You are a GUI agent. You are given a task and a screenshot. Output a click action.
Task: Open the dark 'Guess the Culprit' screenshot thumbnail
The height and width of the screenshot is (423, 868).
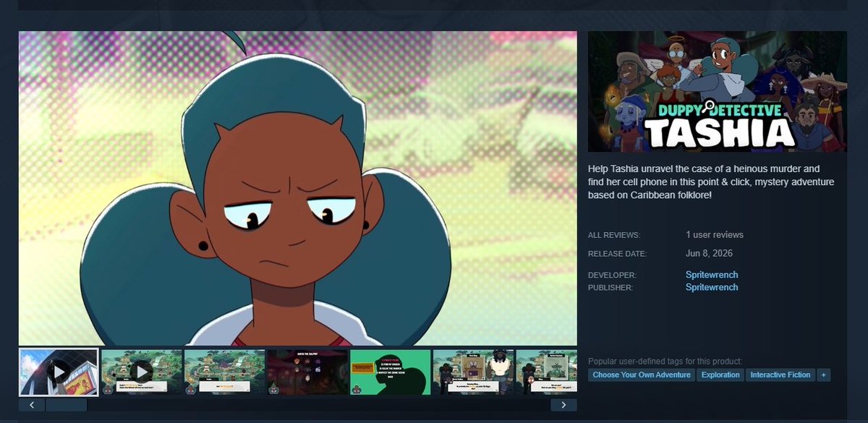click(x=307, y=372)
